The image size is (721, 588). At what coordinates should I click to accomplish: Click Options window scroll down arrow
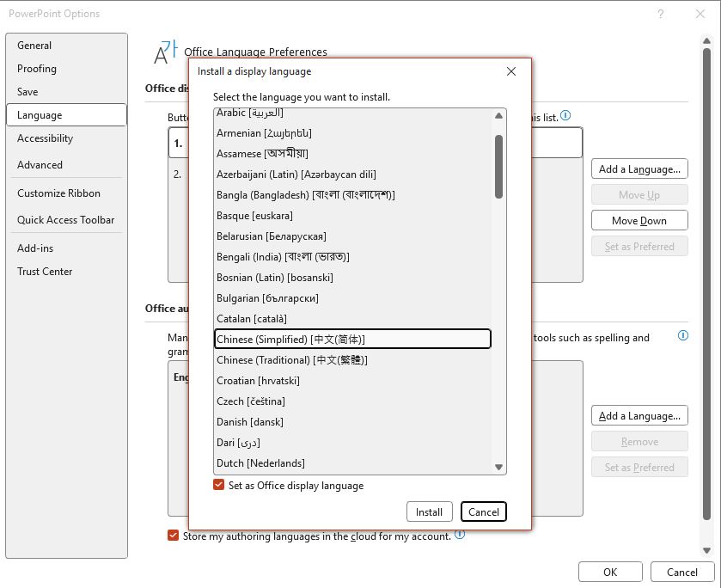tap(706, 550)
